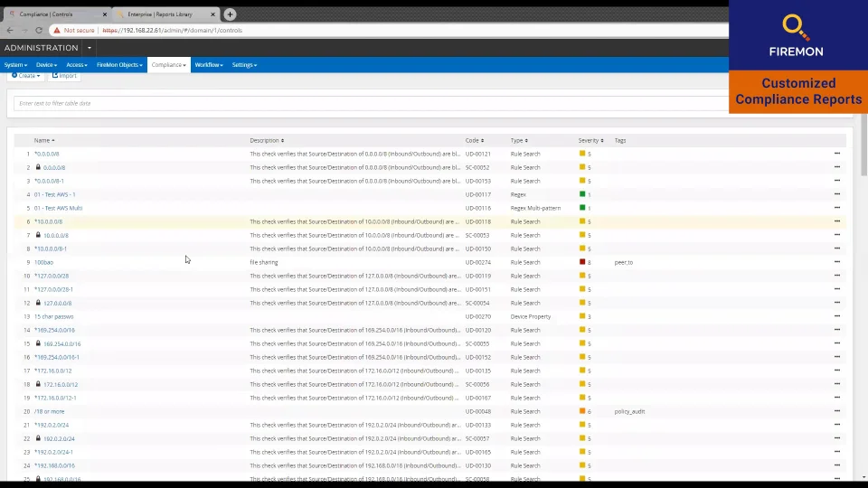
Task: Open the Device dropdown menu
Action: click(46, 65)
